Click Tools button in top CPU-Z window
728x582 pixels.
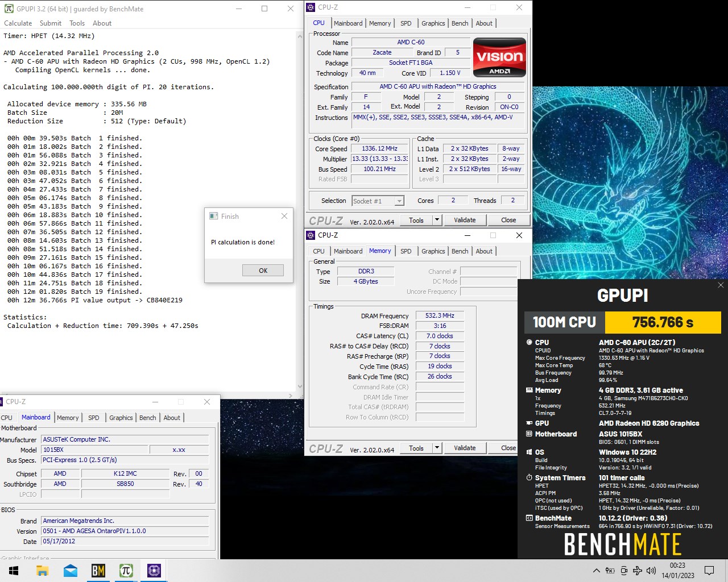(416, 220)
